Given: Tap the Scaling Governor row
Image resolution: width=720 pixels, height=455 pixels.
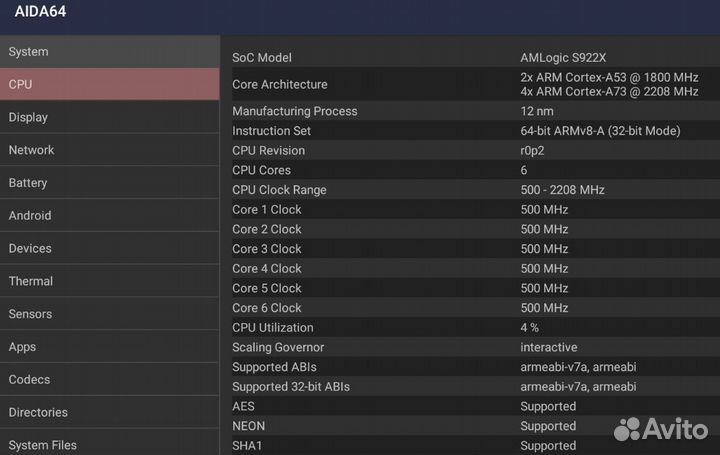Looking at the screenshot, I should pos(468,347).
